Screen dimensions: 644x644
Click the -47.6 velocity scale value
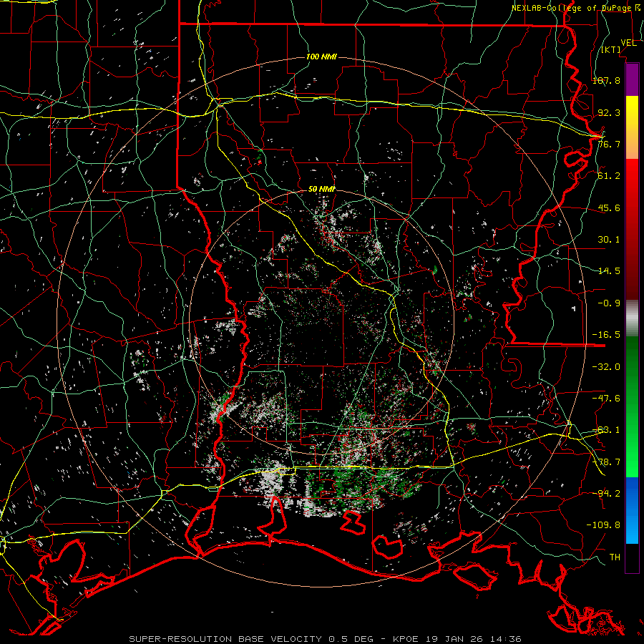tap(606, 399)
